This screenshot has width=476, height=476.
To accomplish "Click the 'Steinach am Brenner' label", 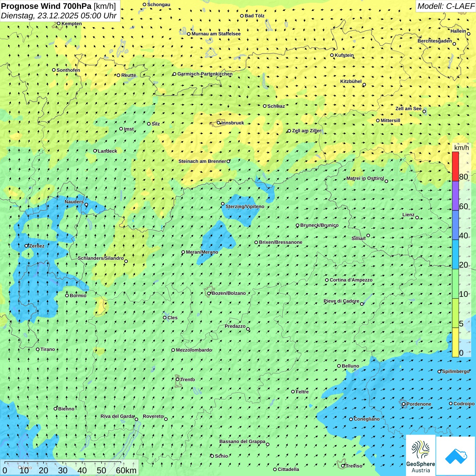I will click(x=202, y=161).
